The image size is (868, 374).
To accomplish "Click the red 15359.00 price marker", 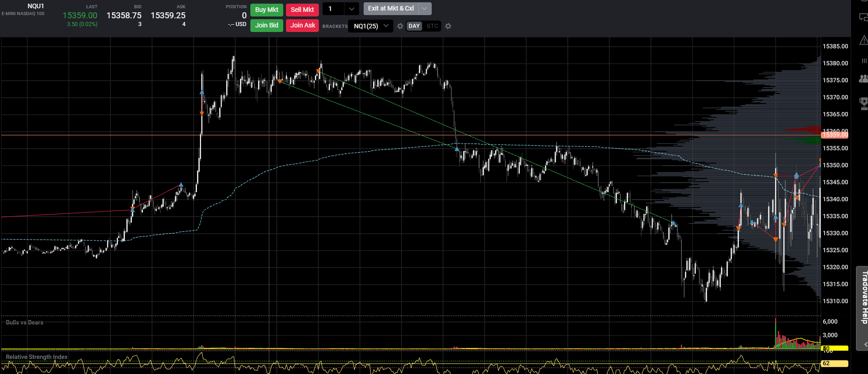I will click(x=835, y=135).
